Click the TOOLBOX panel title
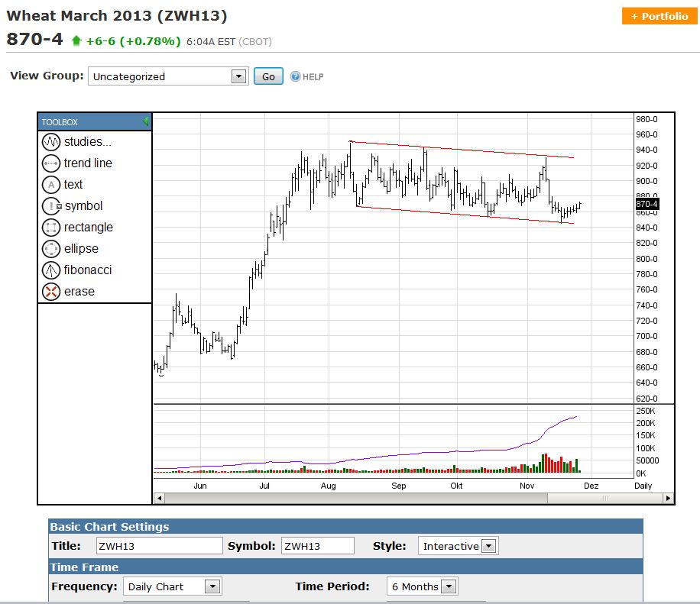Viewport: 700px width, 604px height. tap(60, 121)
